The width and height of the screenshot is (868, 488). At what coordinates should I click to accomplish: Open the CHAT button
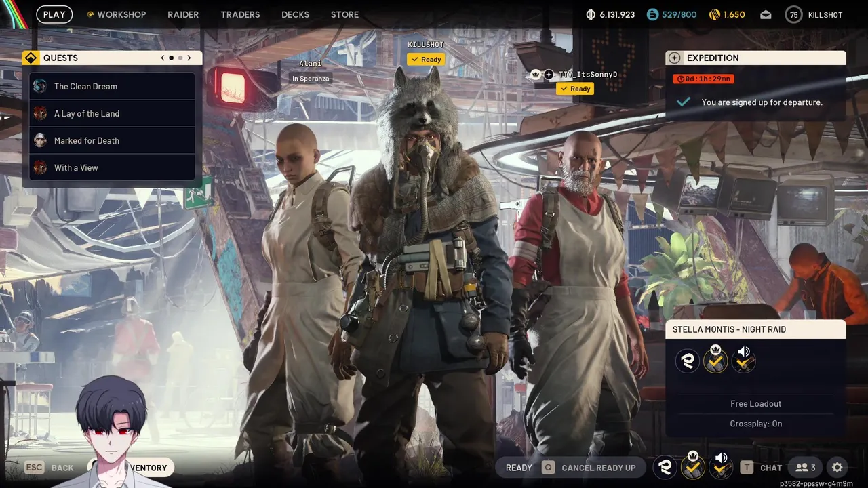coord(771,468)
